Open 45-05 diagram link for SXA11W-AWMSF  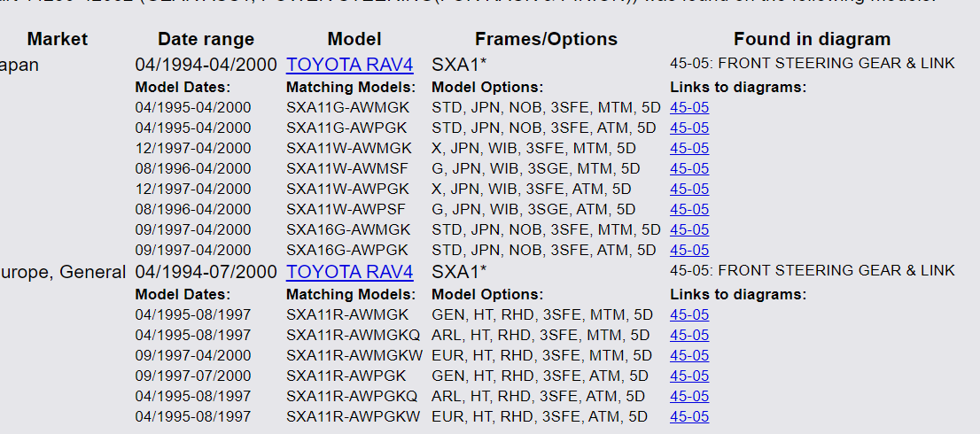(x=689, y=168)
